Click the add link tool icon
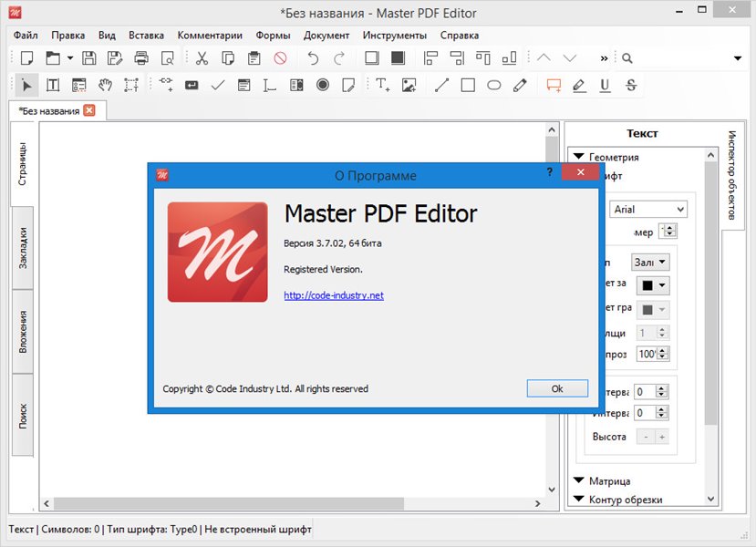 coord(166,85)
